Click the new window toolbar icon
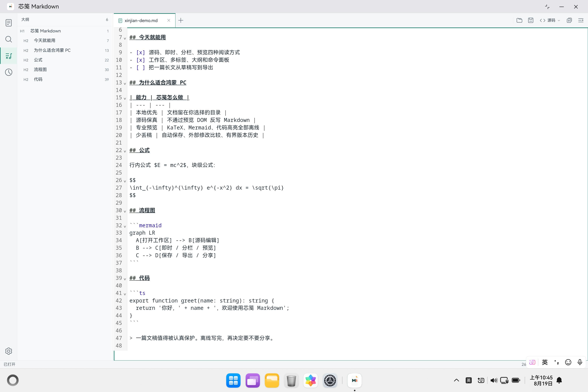Image resolution: width=588 pixels, height=392 pixels. coord(569,20)
